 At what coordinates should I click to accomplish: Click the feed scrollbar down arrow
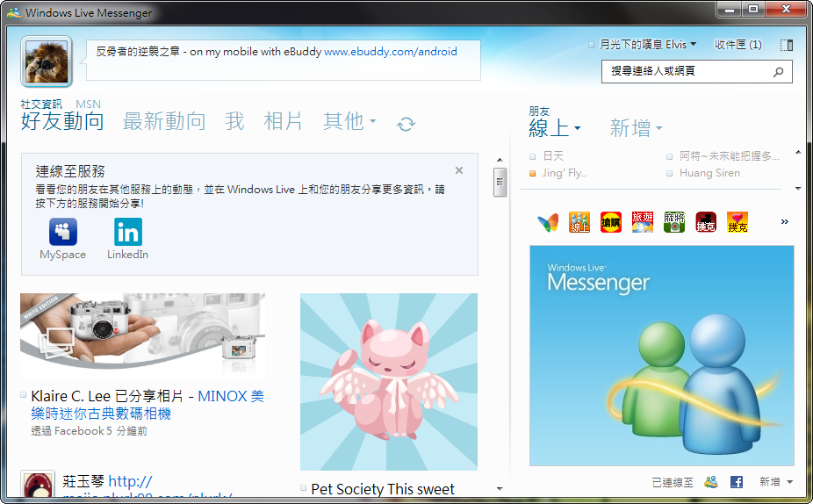500,488
